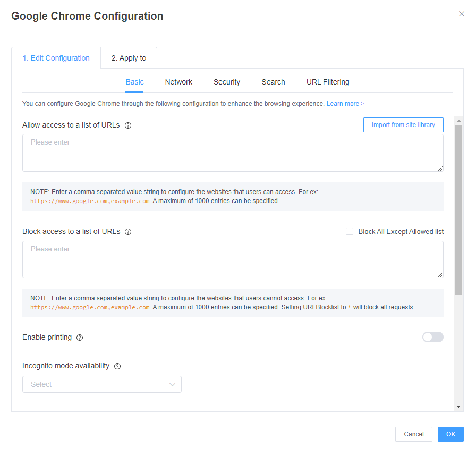This screenshot has height=454, width=476.
Task: Click the Incognito mode availability label
Action: (66, 366)
